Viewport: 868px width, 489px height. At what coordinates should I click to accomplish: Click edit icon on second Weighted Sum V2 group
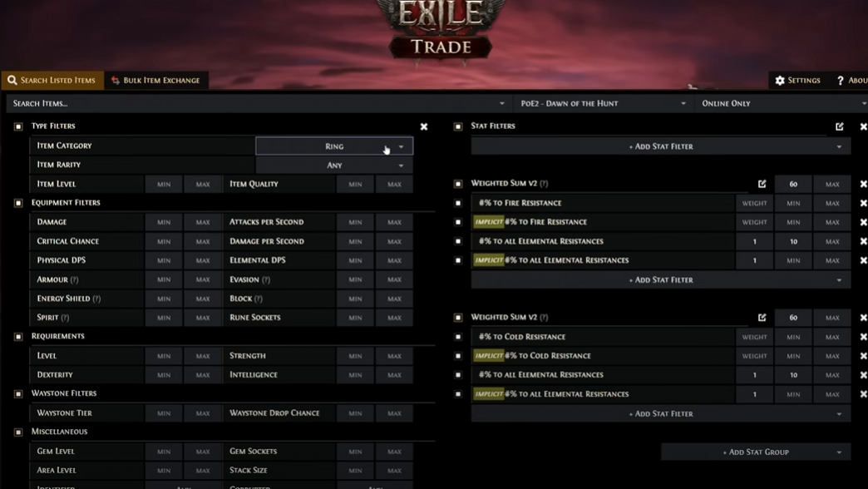click(x=762, y=317)
